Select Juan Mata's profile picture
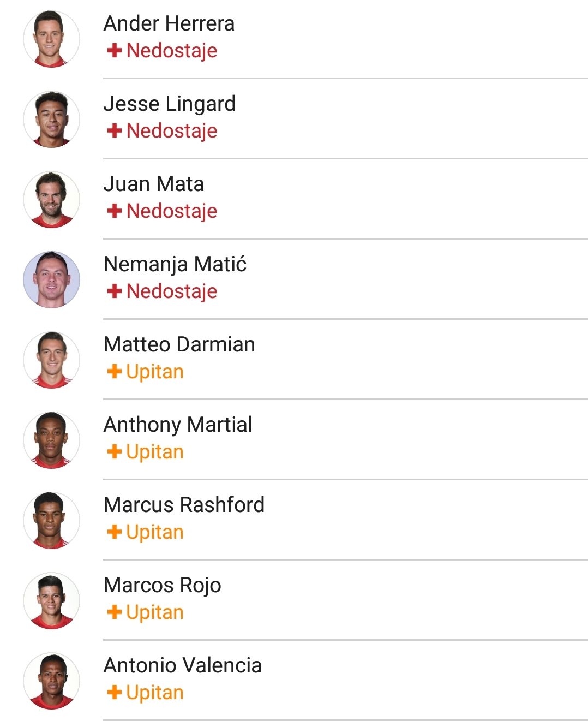The width and height of the screenshot is (588, 721). pos(51,199)
